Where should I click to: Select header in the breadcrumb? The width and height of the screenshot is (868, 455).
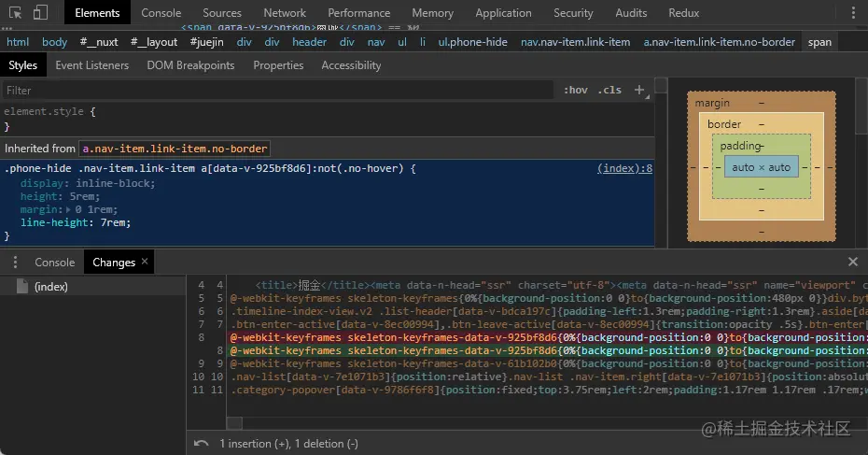click(310, 42)
